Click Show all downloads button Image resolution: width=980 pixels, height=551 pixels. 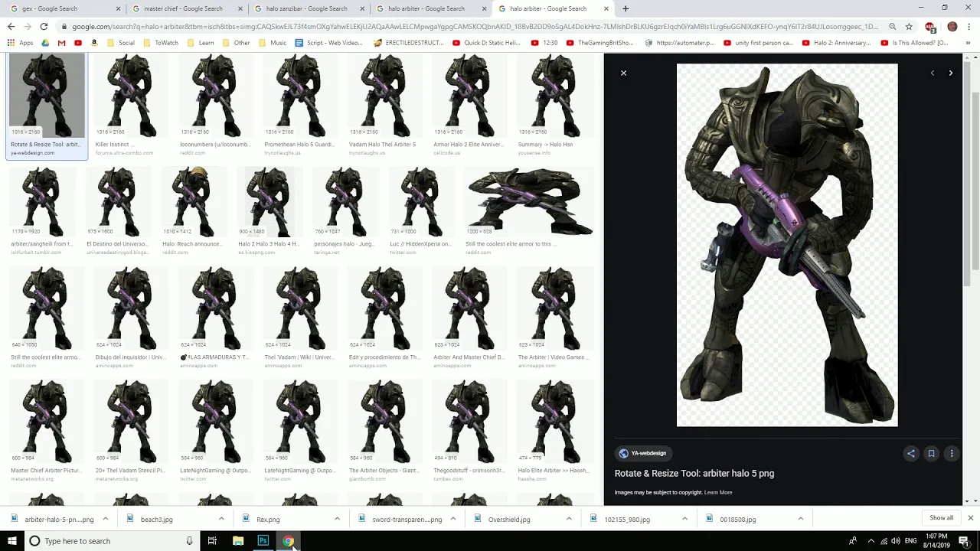point(941,518)
